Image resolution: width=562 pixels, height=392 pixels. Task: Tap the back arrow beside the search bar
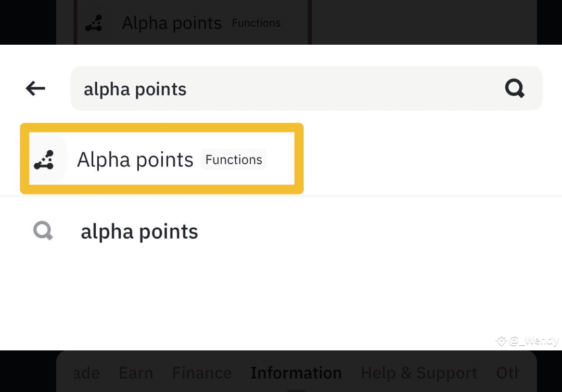(35, 88)
